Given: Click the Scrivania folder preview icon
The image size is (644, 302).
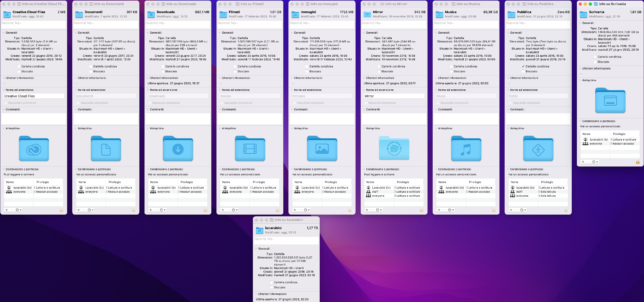Looking at the screenshot, I should coord(610,100).
